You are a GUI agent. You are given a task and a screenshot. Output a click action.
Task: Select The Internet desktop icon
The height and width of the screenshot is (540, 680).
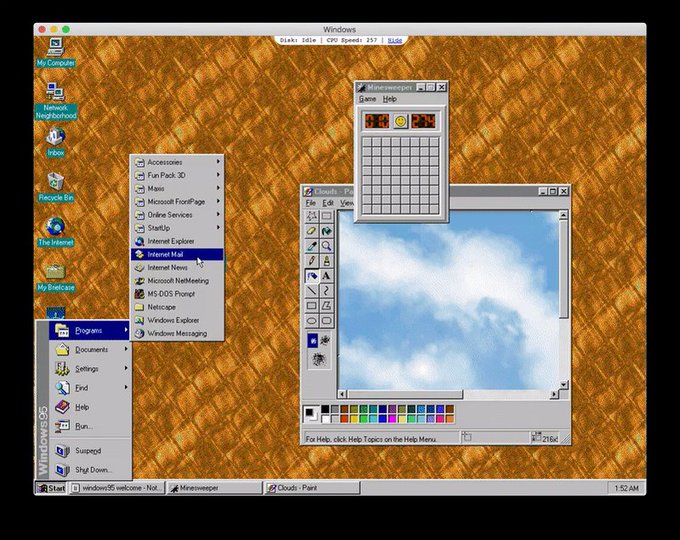56,232
